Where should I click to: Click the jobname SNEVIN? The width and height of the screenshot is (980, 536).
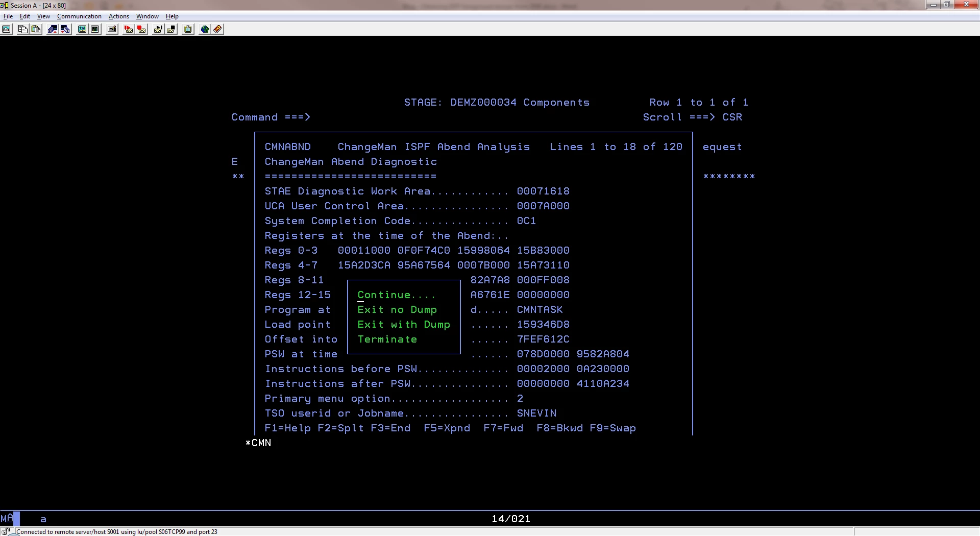pyautogui.click(x=536, y=413)
